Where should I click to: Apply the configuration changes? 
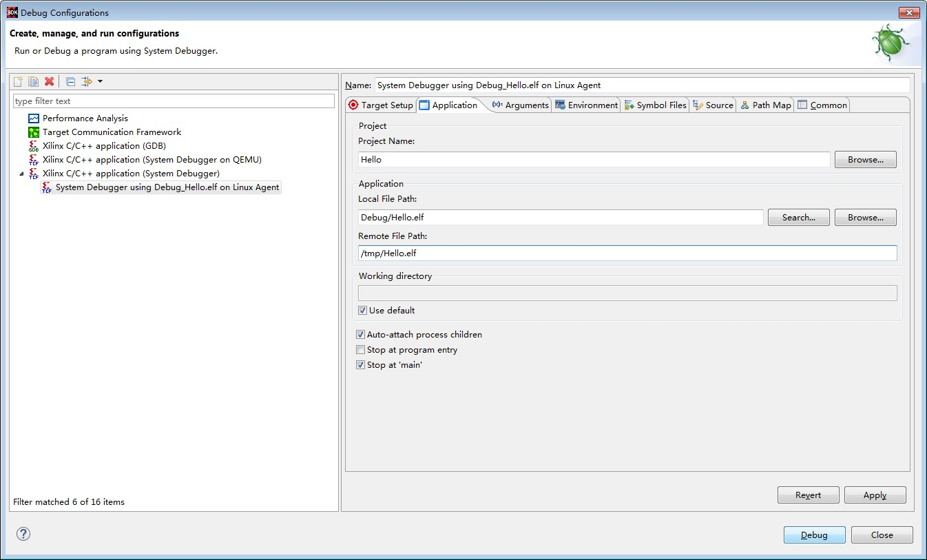tap(875, 495)
